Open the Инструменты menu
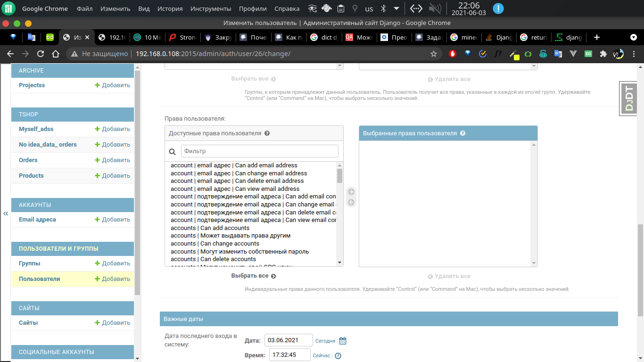Image resolution: width=644 pixels, height=362 pixels. pos(211,8)
